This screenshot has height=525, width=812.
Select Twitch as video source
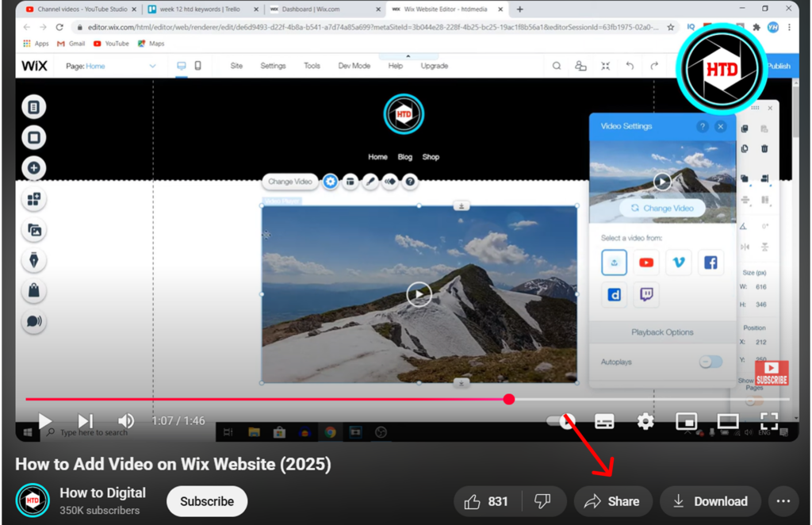coord(646,295)
